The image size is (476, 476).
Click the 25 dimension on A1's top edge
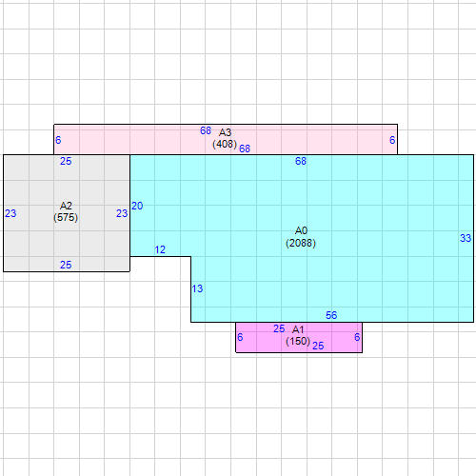tap(279, 328)
